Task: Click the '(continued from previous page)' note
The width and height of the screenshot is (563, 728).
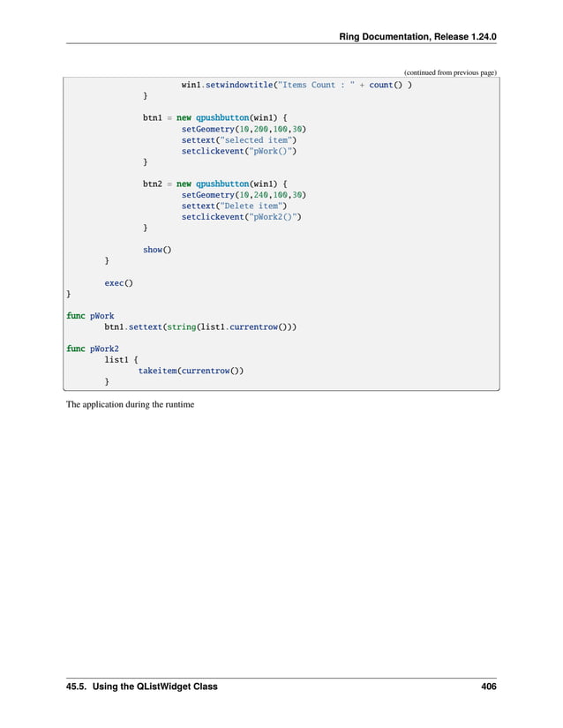Action: click(x=450, y=72)
